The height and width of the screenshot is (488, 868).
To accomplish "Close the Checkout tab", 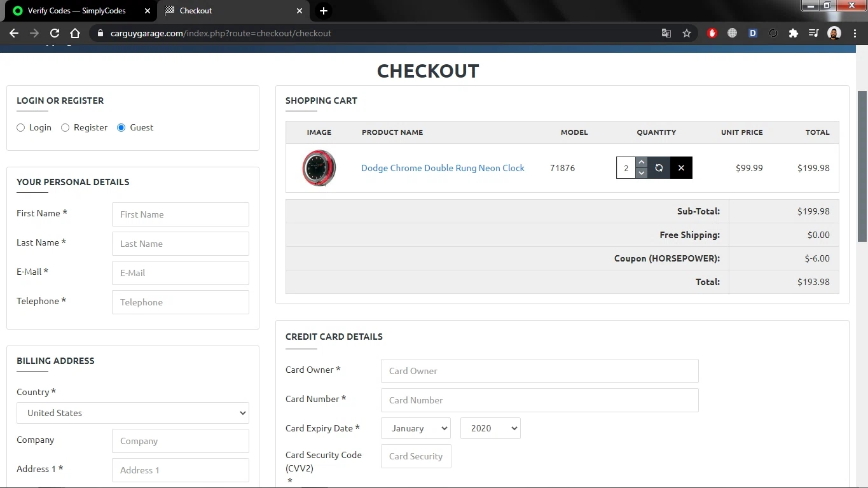I will point(300,11).
